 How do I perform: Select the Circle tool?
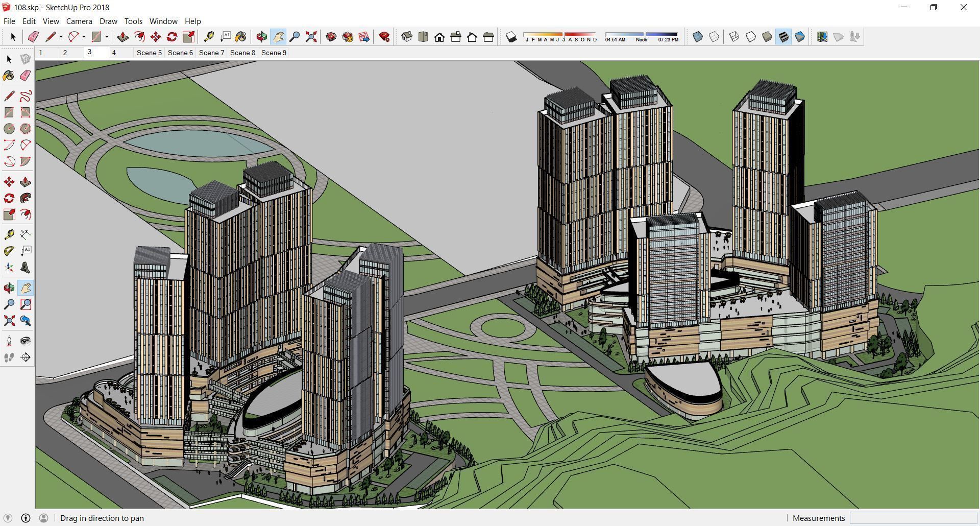pyautogui.click(x=9, y=129)
